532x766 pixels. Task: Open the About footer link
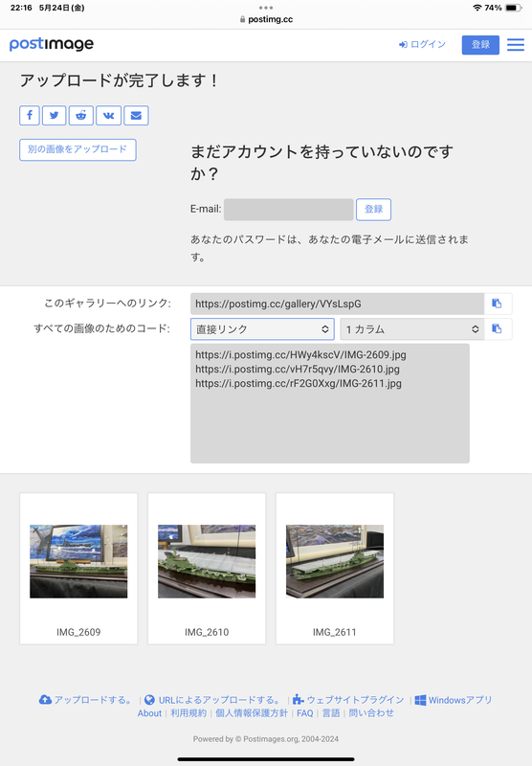click(x=149, y=713)
